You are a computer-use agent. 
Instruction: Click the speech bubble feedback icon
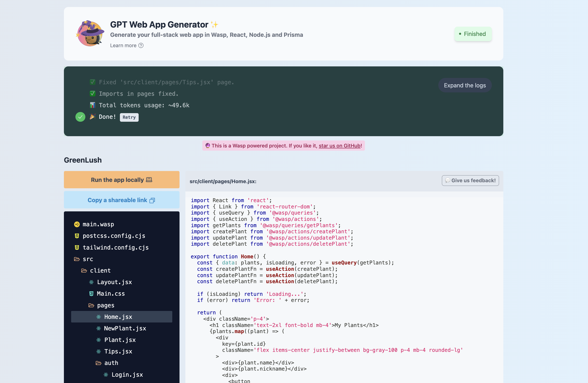tap(447, 180)
